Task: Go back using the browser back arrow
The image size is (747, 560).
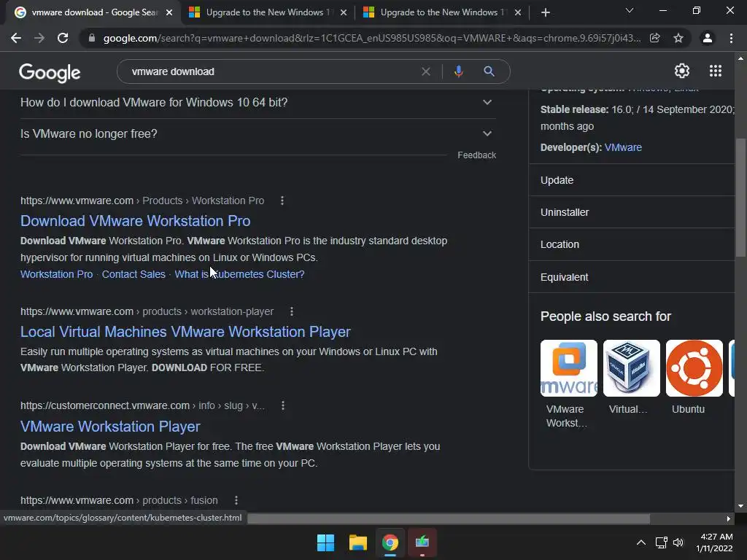Action: (16, 38)
